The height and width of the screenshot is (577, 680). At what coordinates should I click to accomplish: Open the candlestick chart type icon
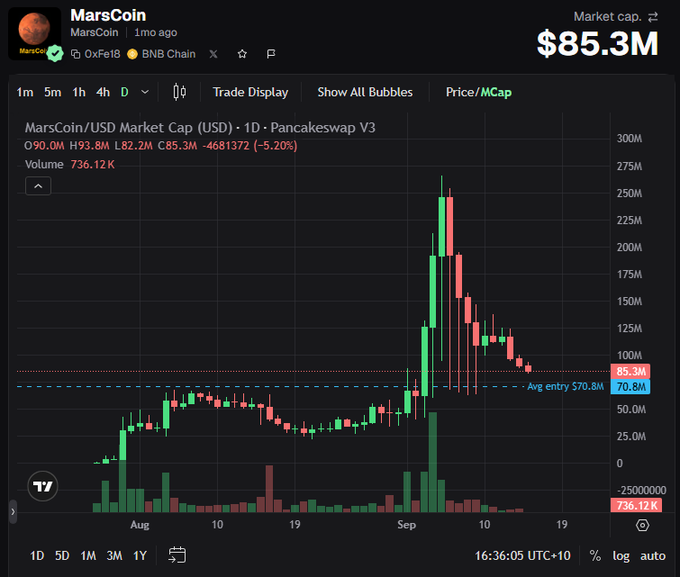180,92
